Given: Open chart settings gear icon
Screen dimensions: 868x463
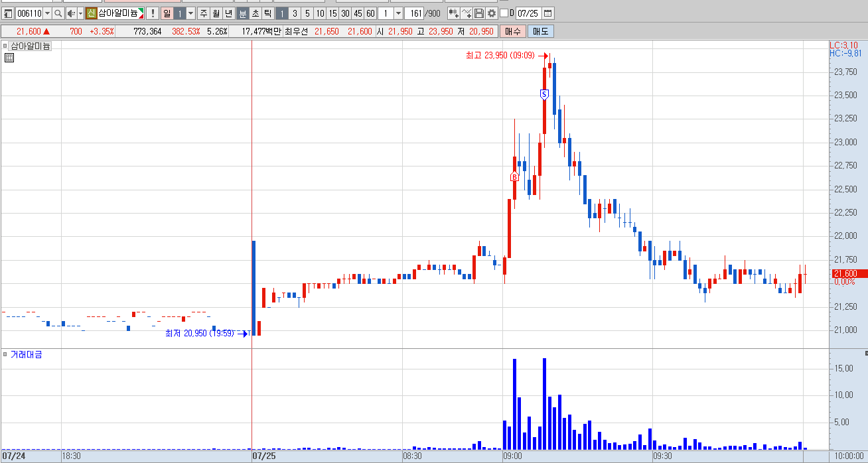Looking at the screenshot, I should 492,13.
